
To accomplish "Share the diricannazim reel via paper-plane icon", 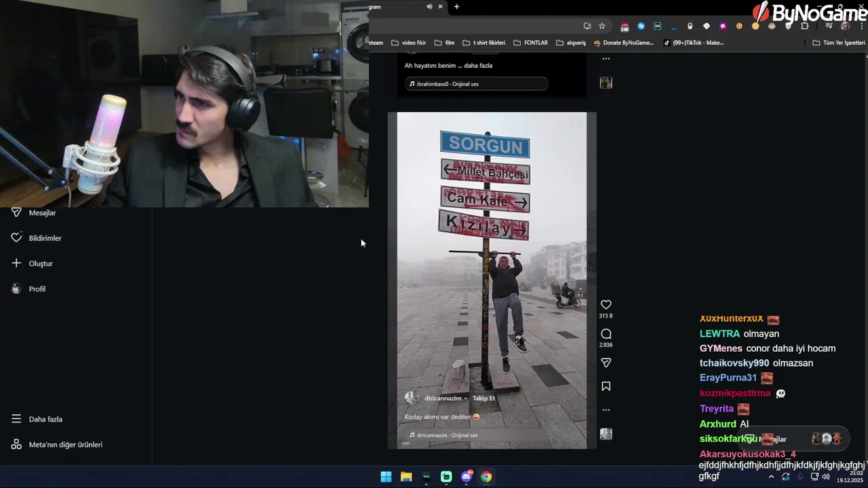I will click(x=606, y=363).
